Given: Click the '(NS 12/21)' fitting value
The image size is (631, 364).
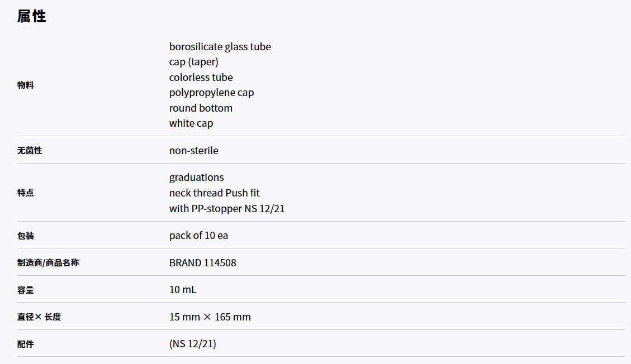Looking at the screenshot, I should tap(192, 344).
